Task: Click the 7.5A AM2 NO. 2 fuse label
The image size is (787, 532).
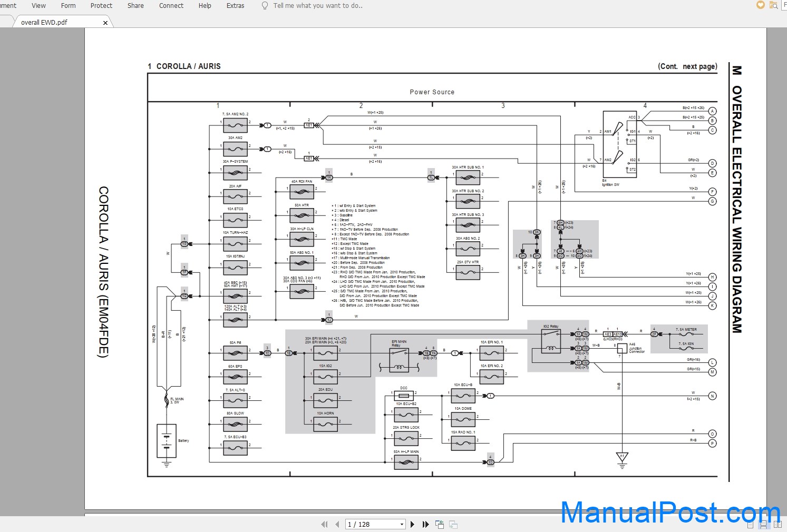Action: point(235,114)
